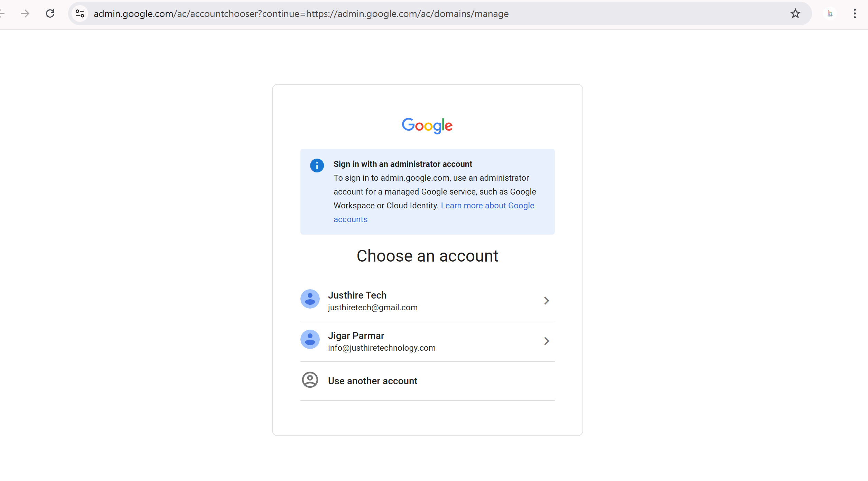868x481 pixels.
Task: Open the Chrome profile avatar
Action: pos(830,13)
